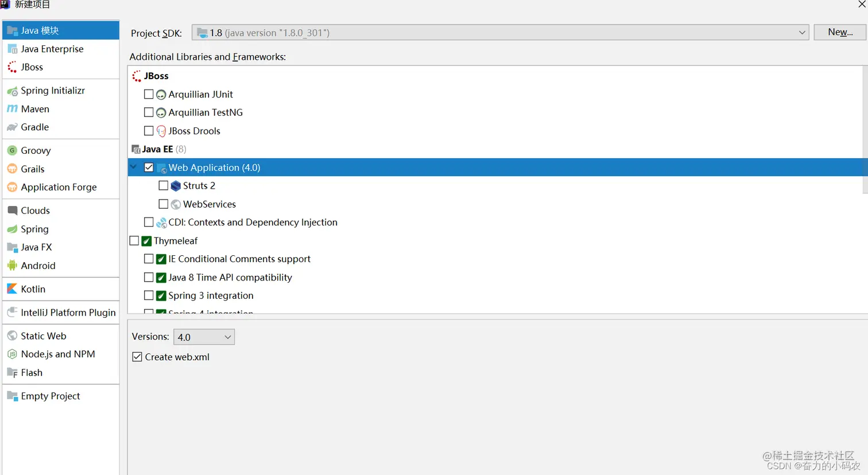The height and width of the screenshot is (475, 868).
Task: Choose the Empty Project label
Action: 51,396
